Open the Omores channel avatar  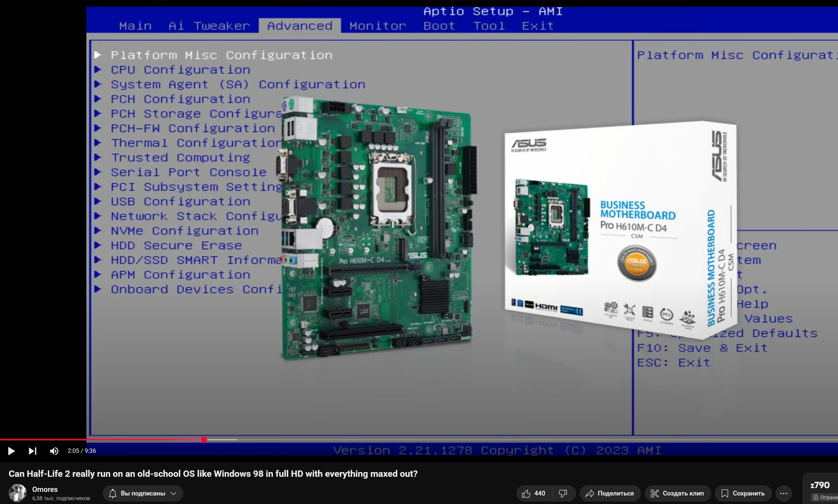[17, 493]
